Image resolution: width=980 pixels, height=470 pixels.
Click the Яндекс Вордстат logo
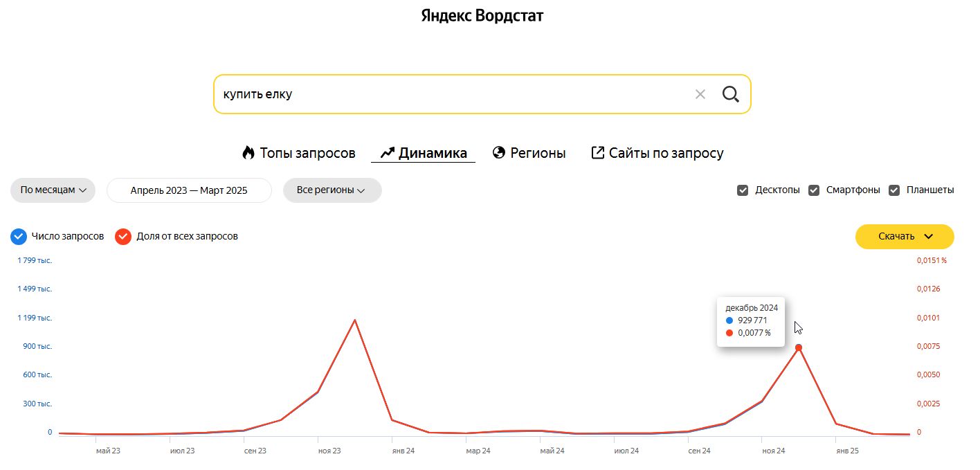tap(482, 16)
